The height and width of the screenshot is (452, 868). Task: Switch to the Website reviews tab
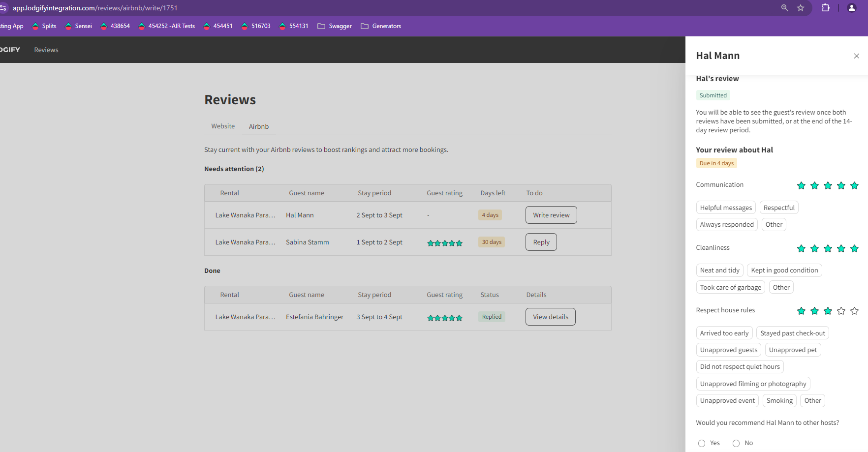(x=223, y=126)
